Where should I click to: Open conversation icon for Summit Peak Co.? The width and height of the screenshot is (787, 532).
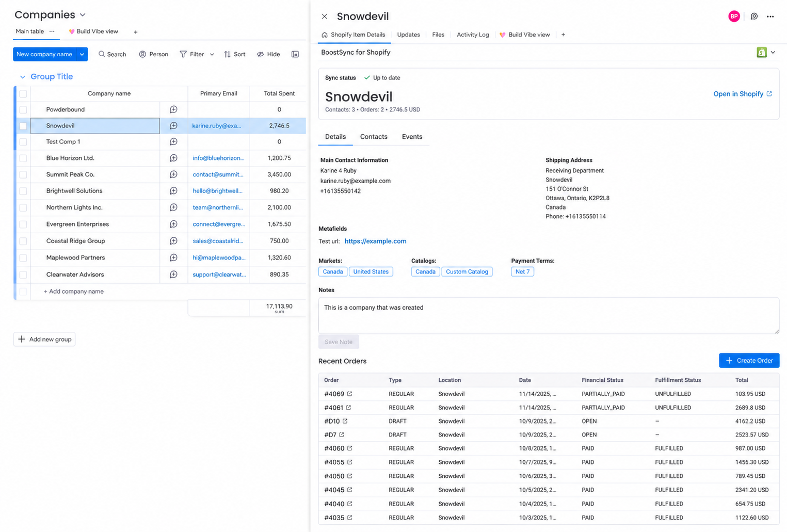pos(173,174)
